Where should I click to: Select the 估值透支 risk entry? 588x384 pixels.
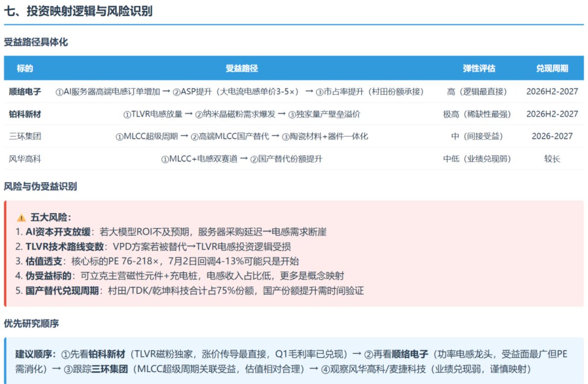42,261
